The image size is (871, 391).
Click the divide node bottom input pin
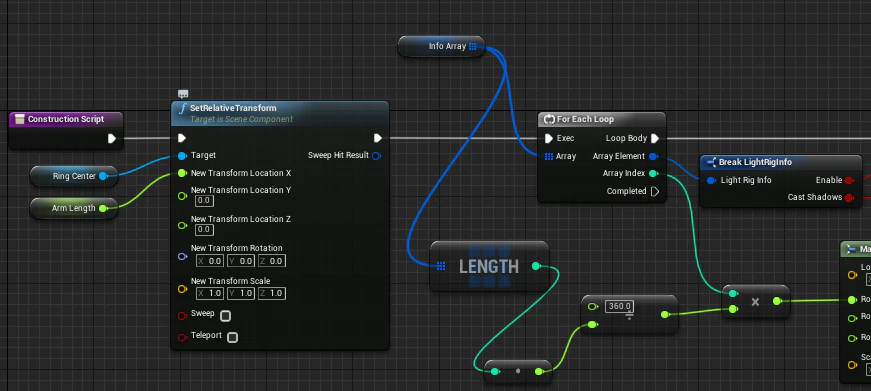click(593, 325)
